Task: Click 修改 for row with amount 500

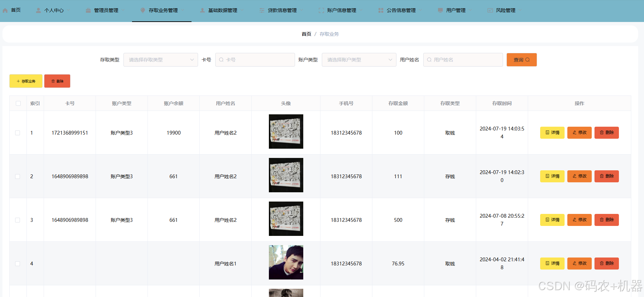Action: pyautogui.click(x=579, y=220)
